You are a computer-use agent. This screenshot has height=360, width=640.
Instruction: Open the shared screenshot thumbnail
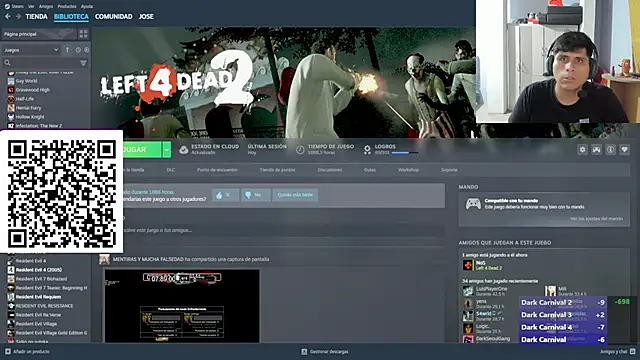click(182, 306)
